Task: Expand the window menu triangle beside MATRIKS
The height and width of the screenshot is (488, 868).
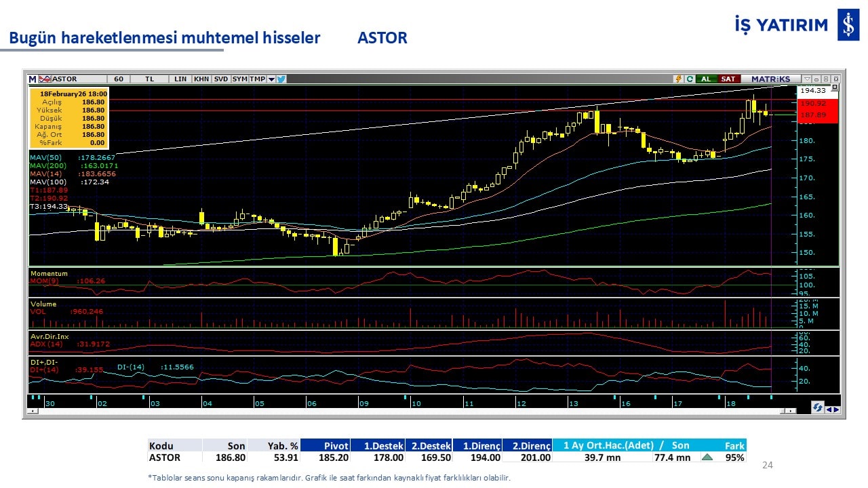Action: coord(806,79)
